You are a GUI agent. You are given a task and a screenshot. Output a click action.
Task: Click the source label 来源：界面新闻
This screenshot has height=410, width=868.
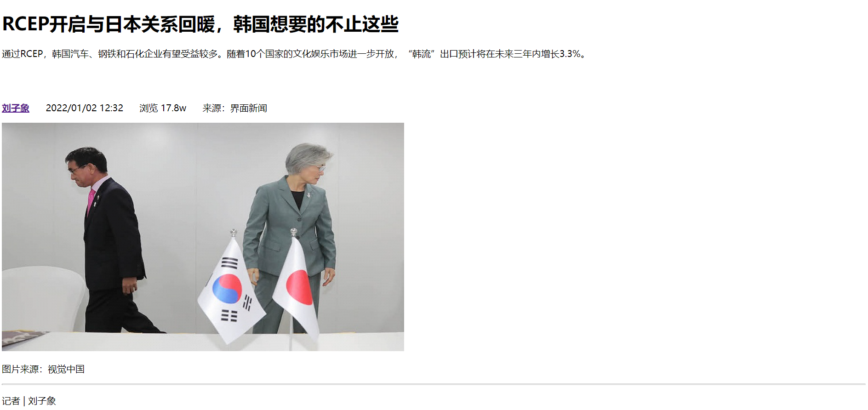click(235, 108)
